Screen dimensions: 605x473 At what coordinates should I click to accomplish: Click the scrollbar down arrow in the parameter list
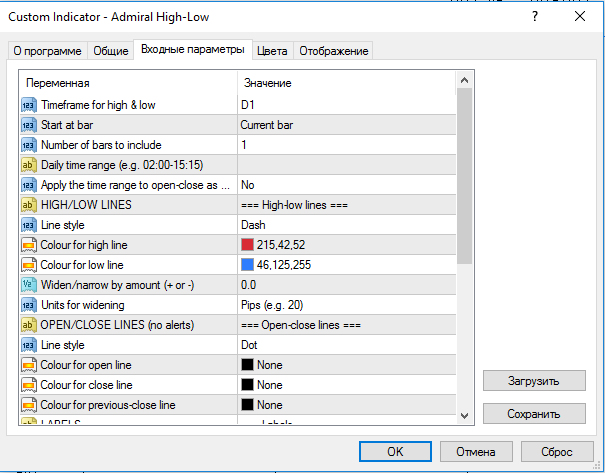click(x=465, y=416)
